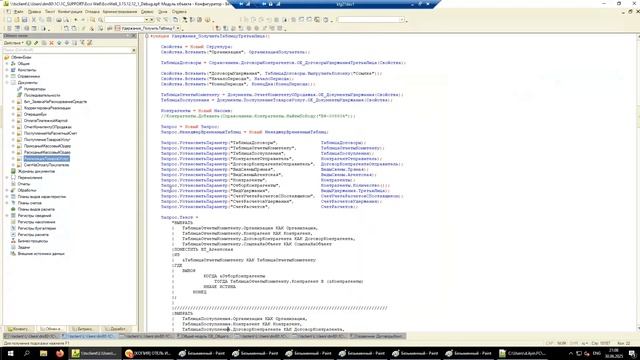Switch to the Битрикс bottom panel tab
Viewport: 640px width, 360px height.
pyautogui.click(x=84, y=329)
